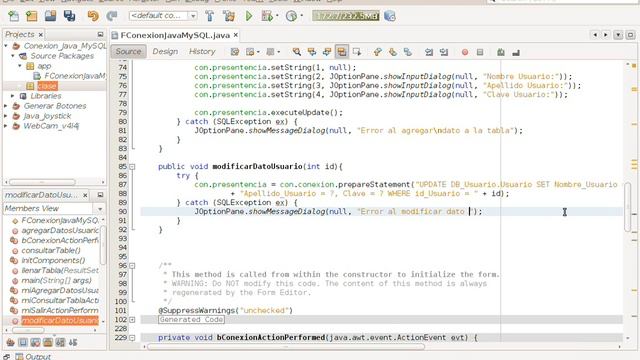Toggle Rectangular Selection in editor toolbar
Viewport: 640px width, 360px height.
(x=357, y=52)
